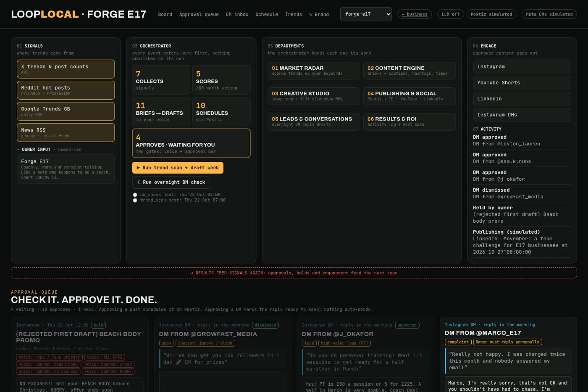Open the Forge E17 owner input card
This screenshot has height=392, width=588.
coord(66,169)
